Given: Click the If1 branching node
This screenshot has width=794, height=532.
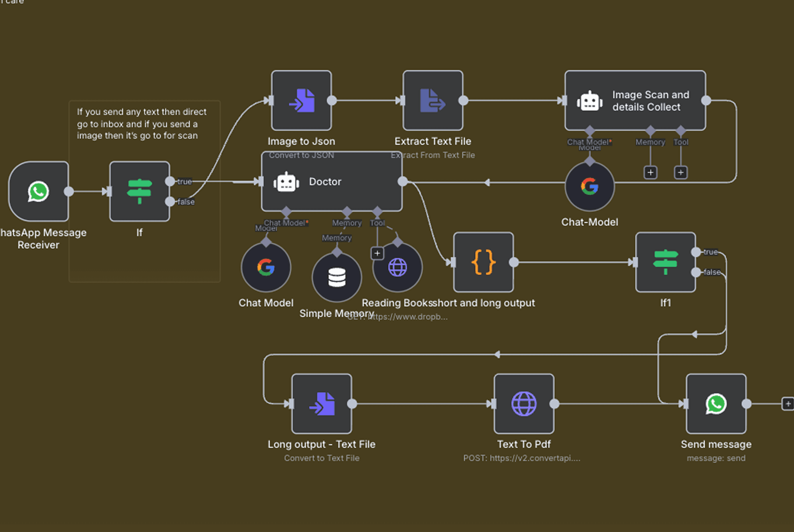Looking at the screenshot, I should [x=665, y=262].
